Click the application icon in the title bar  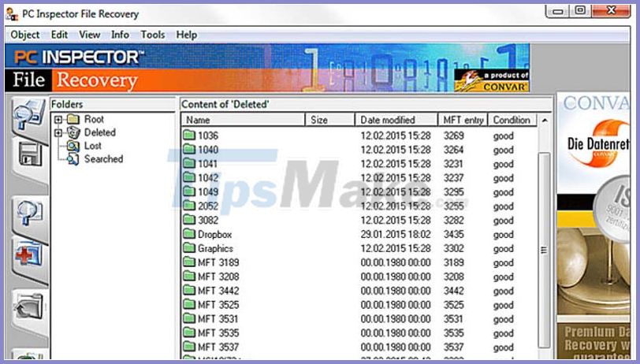click(12, 14)
